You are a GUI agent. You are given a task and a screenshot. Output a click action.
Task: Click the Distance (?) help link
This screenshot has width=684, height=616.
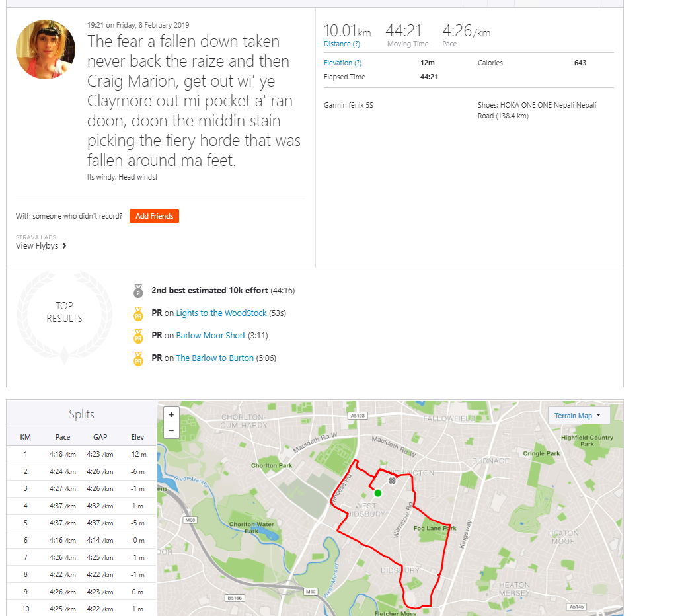pos(342,44)
